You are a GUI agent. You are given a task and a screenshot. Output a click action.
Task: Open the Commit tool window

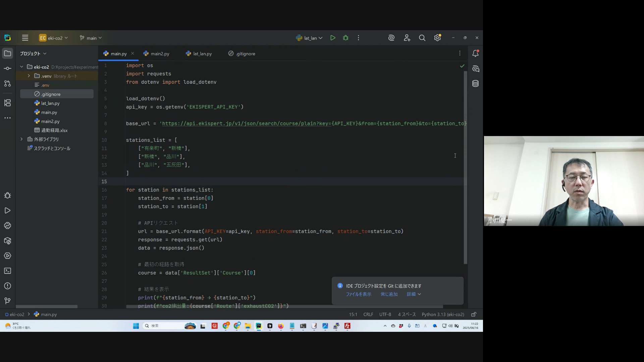(x=7, y=68)
